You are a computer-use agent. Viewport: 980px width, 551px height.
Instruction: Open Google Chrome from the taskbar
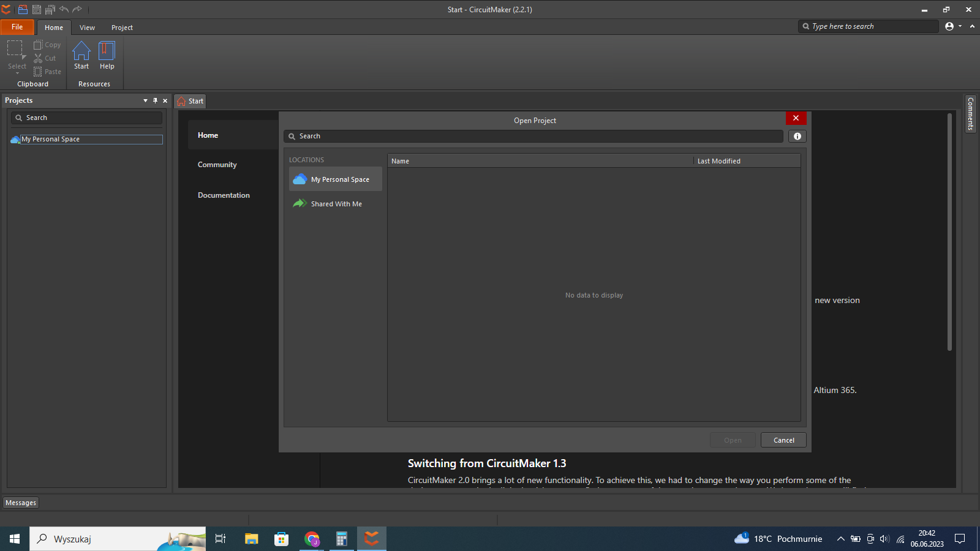[x=312, y=539]
